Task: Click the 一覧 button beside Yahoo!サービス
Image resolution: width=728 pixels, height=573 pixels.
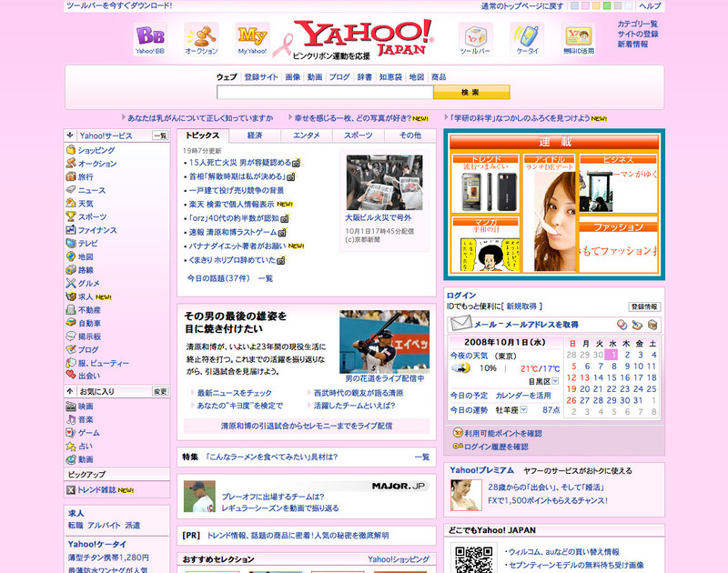Action: point(160,136)
